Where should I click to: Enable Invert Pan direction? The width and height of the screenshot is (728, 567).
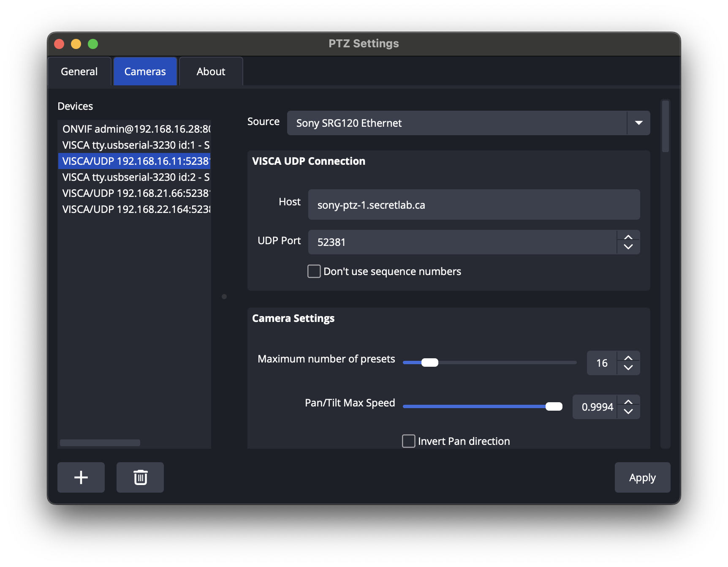click(408, 441)
